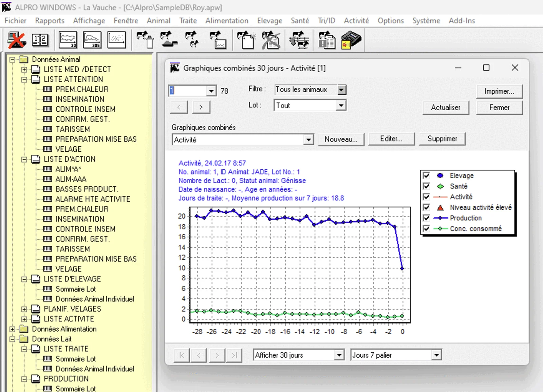Open the numbered 1-2 book toolbar icon
This screenshot has height=392, width=543.
(x=40, y=40)
